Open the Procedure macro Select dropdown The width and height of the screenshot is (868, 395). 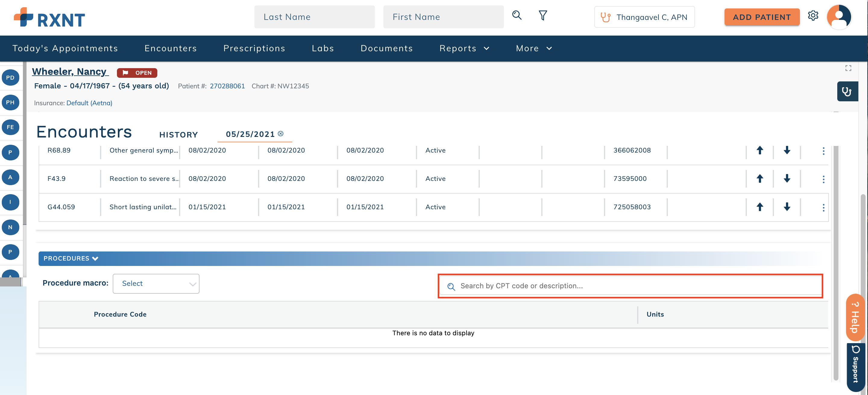pos(156,283)
